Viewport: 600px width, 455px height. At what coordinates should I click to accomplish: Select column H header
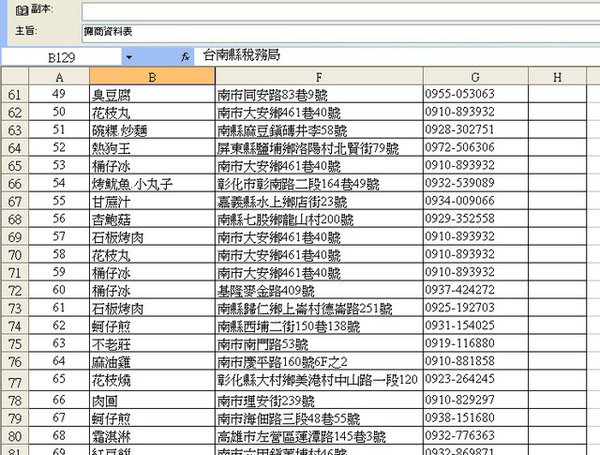tap(558, 77)
